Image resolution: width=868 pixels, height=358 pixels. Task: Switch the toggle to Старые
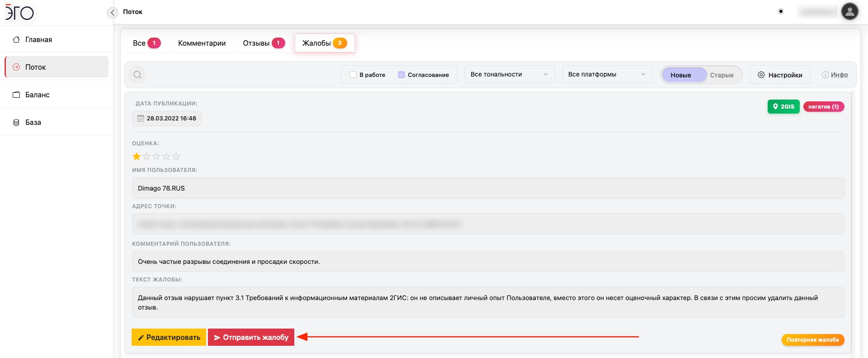(x=722, y=75)
